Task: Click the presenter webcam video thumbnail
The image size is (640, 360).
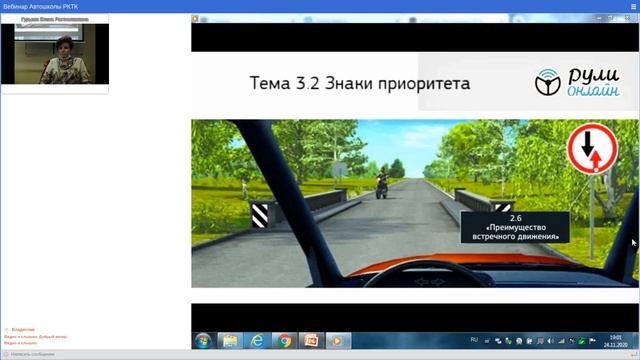Action: (x=55, y=54)
